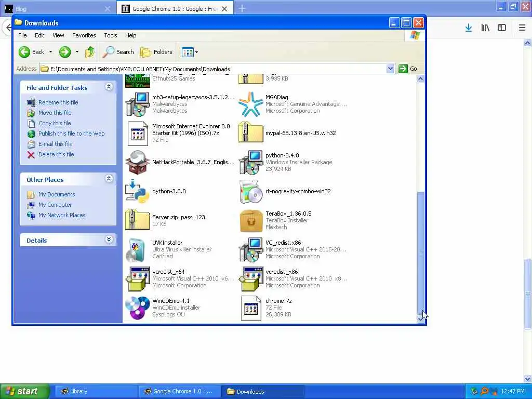Open the Favorites menu

[x=84, y=35]
